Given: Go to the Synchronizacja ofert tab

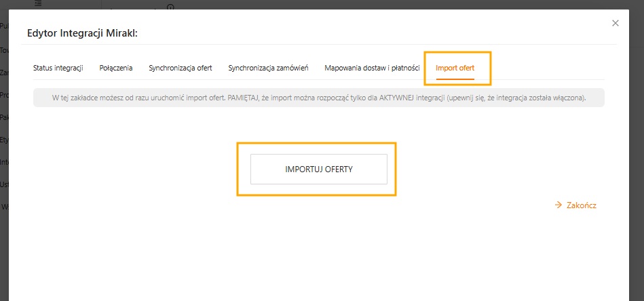Looking at the screenshot, I should (181, 68).
